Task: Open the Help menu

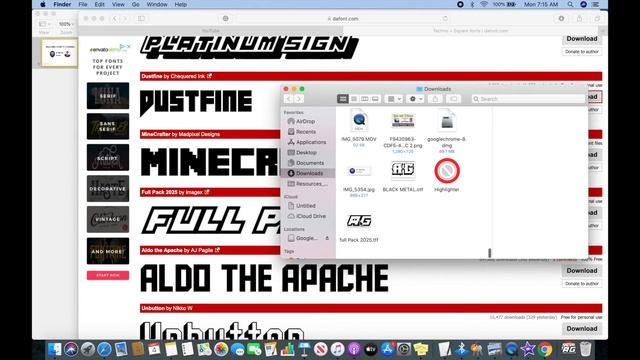Action: point(180,4)
